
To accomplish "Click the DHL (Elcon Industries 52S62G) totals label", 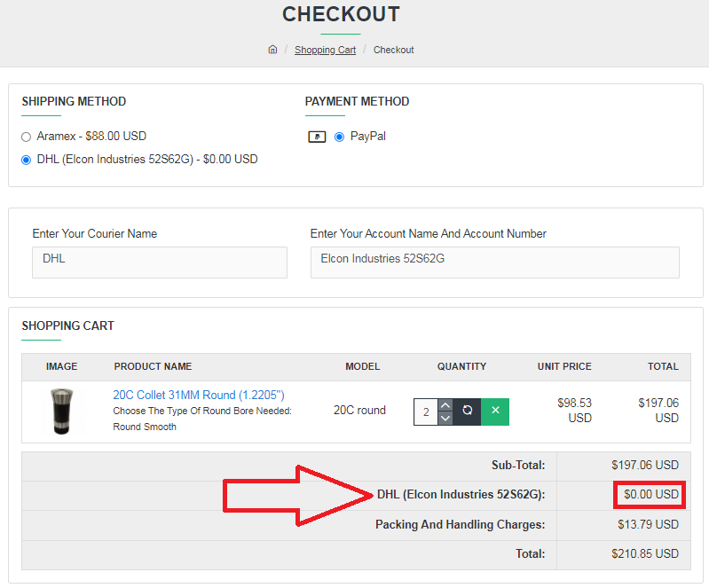I will click(461, 495).
